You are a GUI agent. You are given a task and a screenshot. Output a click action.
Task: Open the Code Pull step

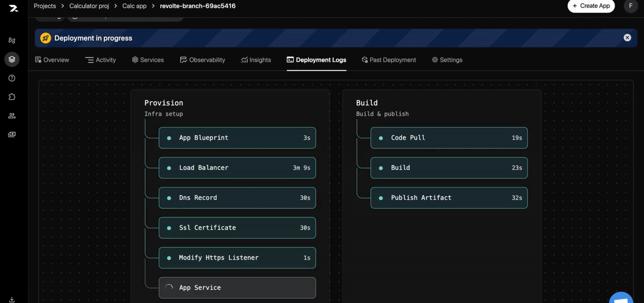pos(449,138)
